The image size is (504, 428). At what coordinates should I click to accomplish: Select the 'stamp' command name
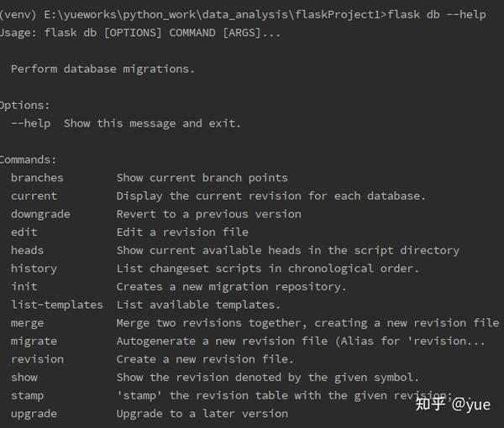pyautogui.click(x=27, y=395)
